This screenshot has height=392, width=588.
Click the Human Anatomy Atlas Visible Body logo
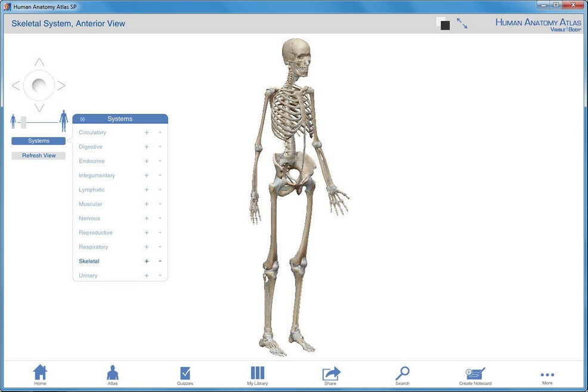click(538, 24)
